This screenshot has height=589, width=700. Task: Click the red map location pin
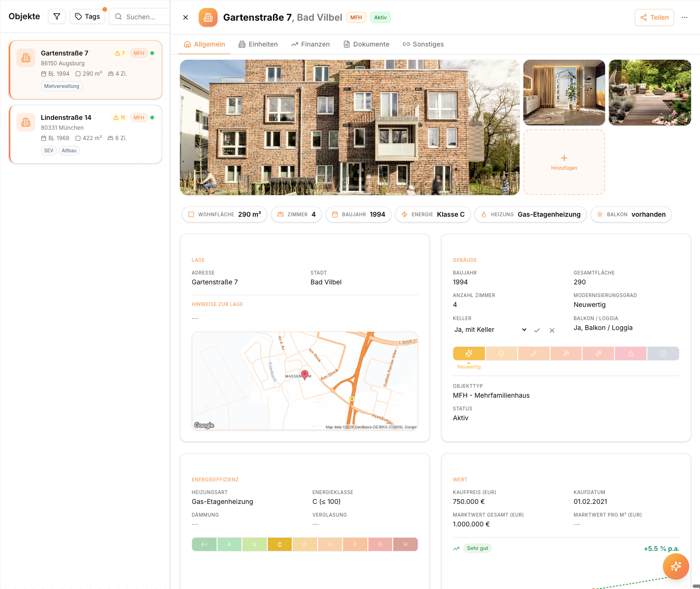[x=305, y=375]
